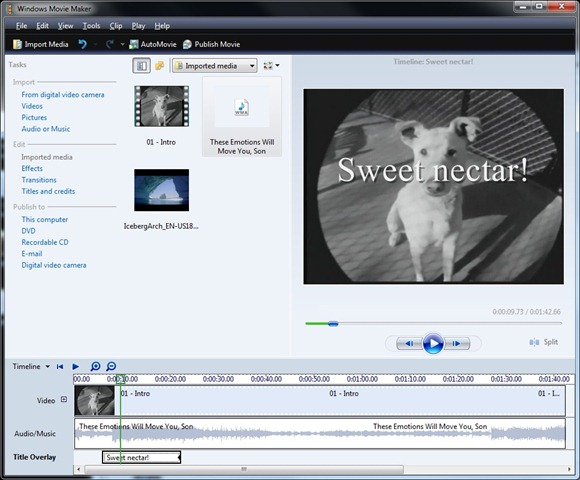Open Titles and credits link
580x480 pixels.
coord(48,192)
